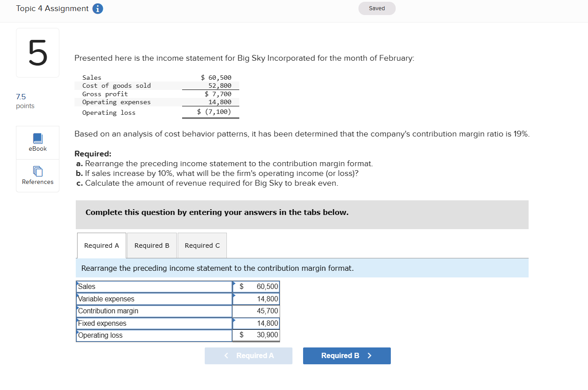Click the Required B navigation button
588x390 pixels.
pos(347,355)
